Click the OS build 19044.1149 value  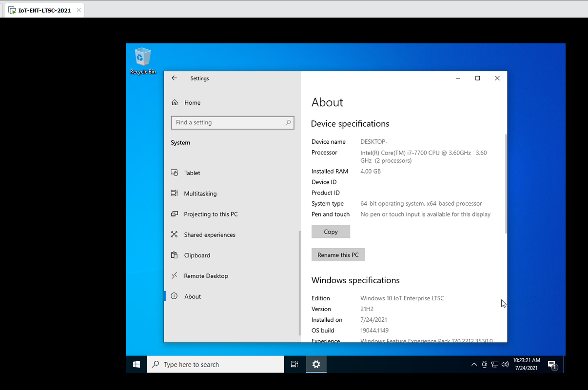374,331
